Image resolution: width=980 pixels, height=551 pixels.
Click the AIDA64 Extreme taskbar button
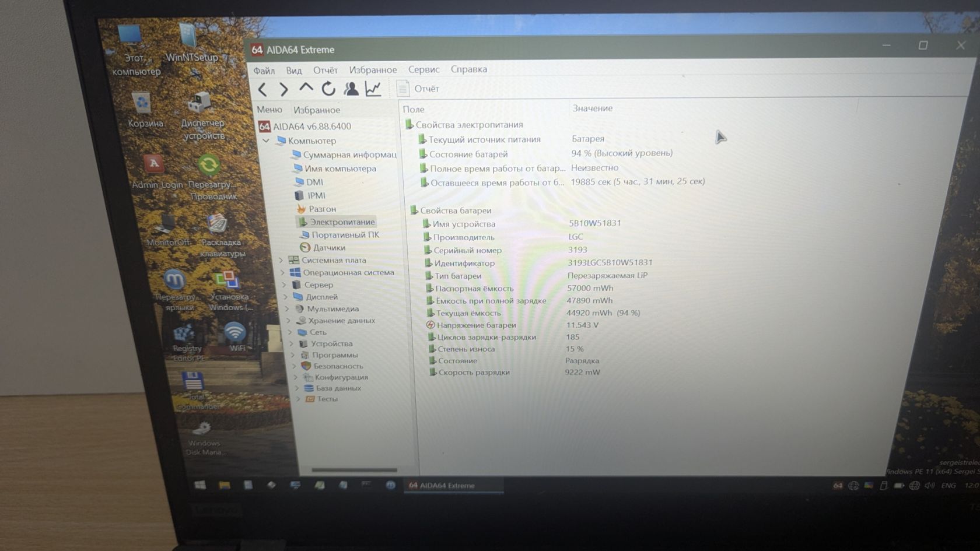(x=453, y=485)
